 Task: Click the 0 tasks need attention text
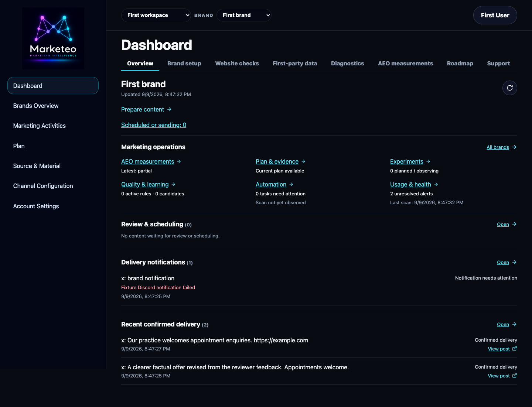tap(280, 194)
